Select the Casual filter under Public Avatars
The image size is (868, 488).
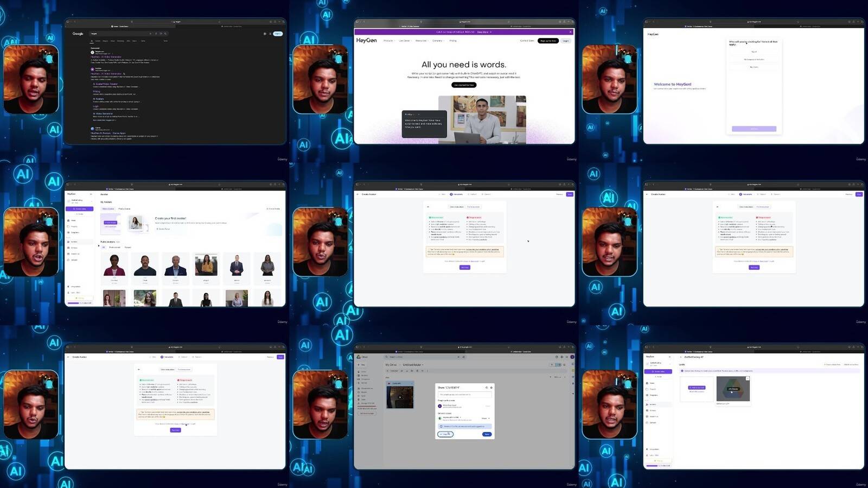(x=127, y=247)
